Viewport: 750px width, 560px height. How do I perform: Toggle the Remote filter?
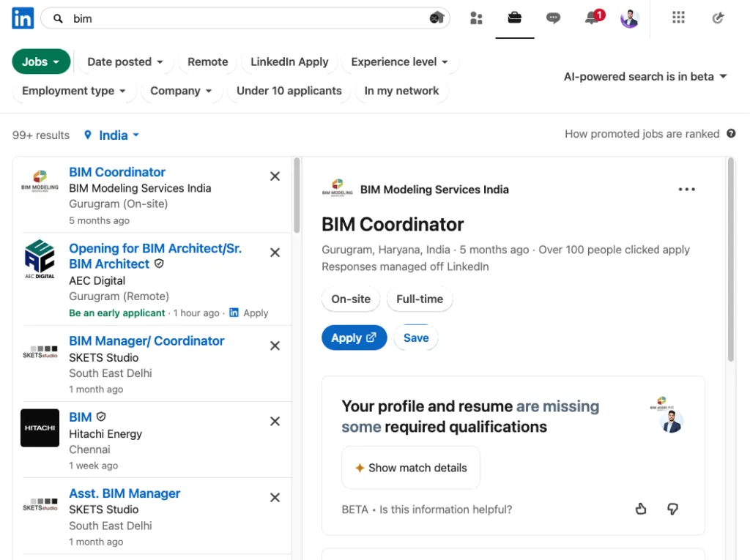click(x=207, y=61)
